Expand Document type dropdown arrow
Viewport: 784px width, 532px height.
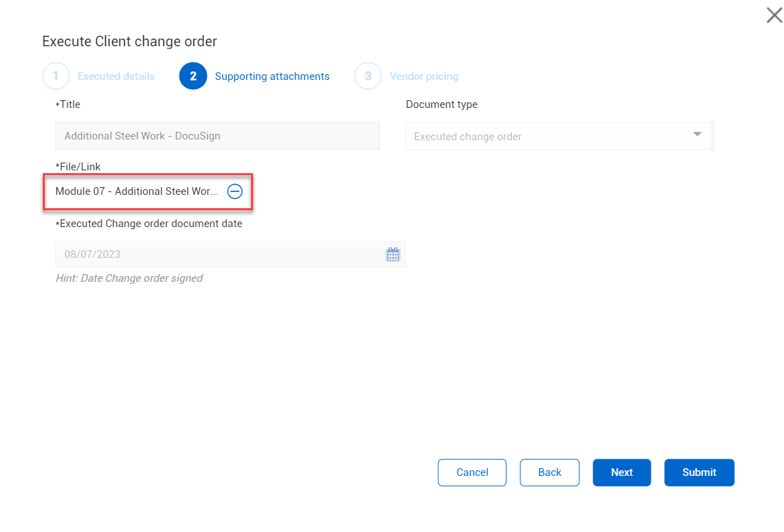click(697, 135)
